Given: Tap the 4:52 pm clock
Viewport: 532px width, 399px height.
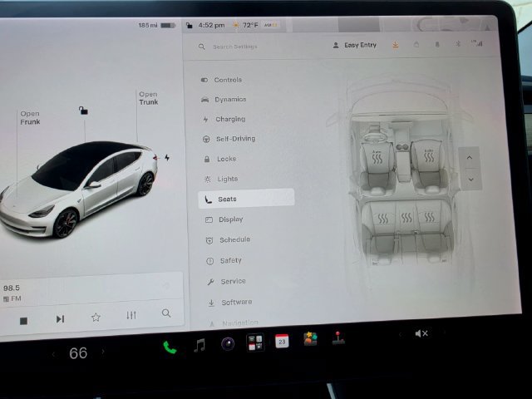Looking at the screenshot, I should click(x=211, y=25).
